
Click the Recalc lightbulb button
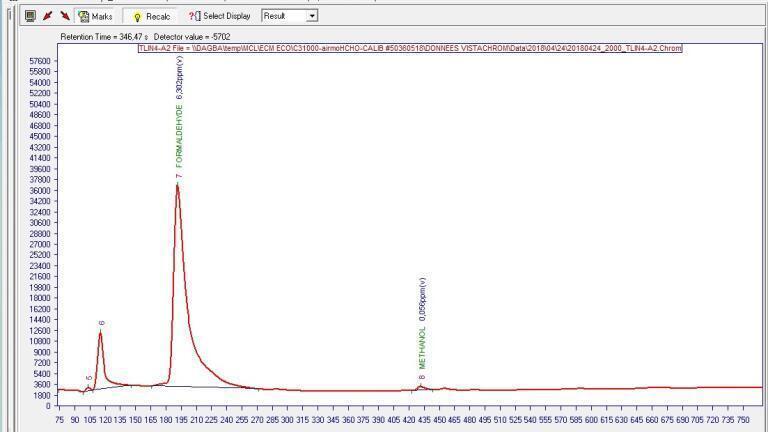pos(151,17)
